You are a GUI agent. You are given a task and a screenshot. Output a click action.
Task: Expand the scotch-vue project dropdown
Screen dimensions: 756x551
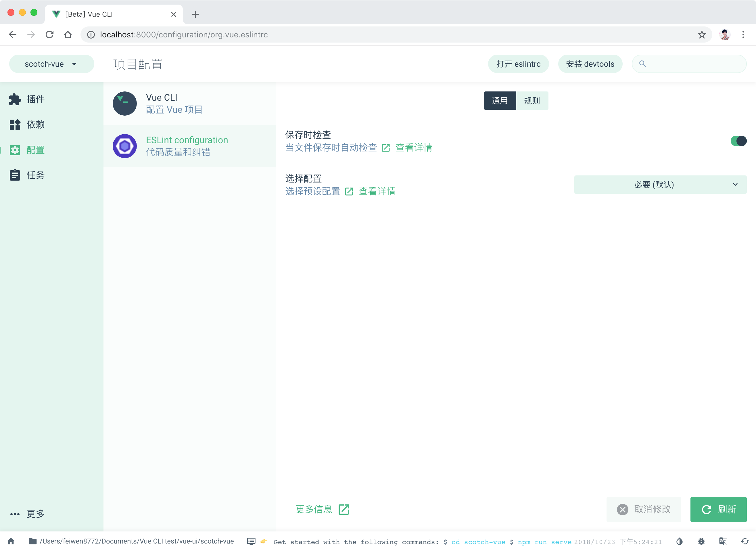[52, 64]
